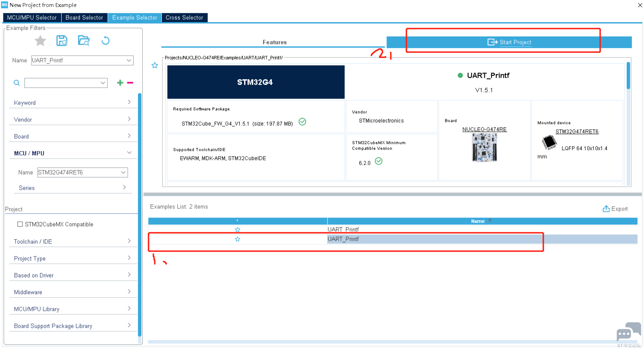Expand the Vendor filter section

(x=73, y=119)
